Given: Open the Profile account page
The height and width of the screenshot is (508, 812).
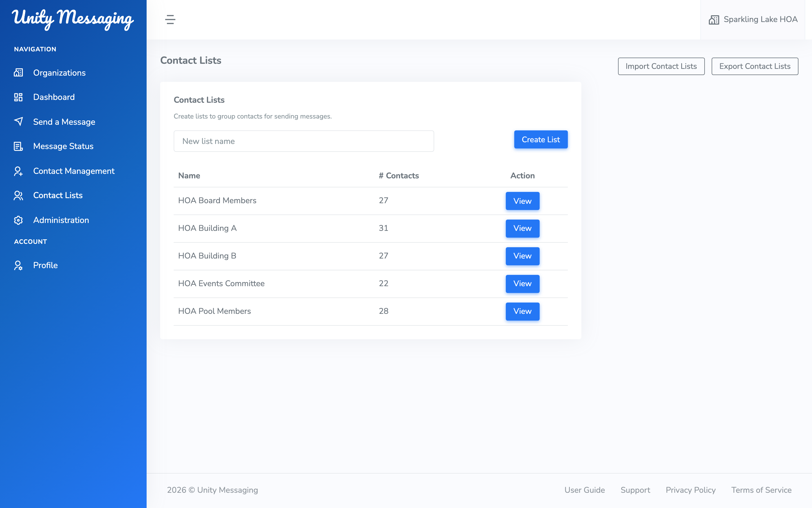Looking at the screenshot, I should (x=45, y=265).
